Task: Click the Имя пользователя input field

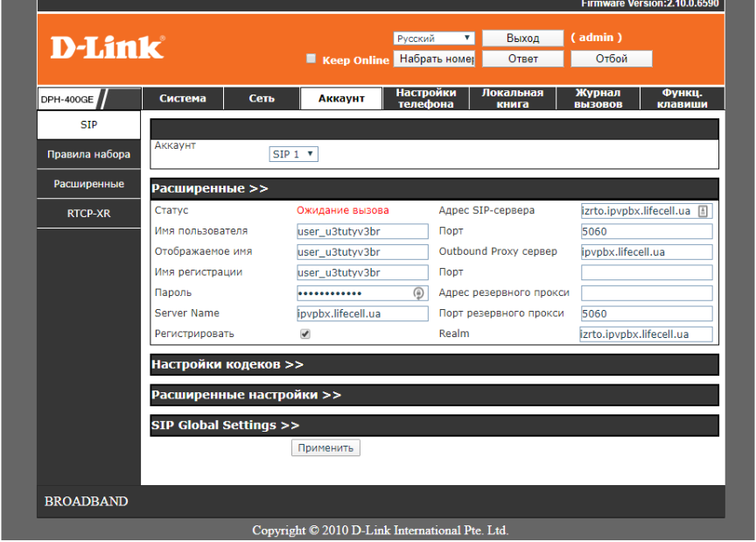Action: point(362,231)
